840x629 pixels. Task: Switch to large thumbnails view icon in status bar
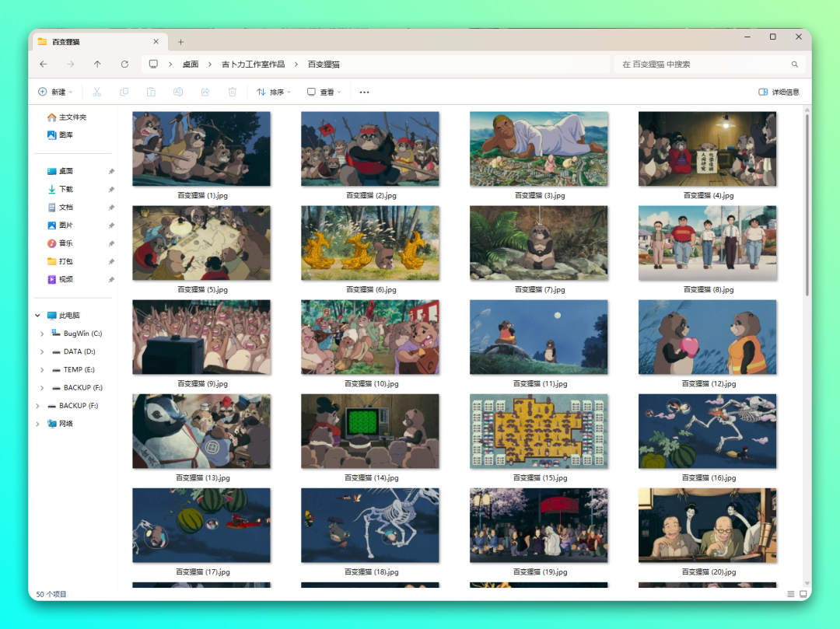coord(803,594)
